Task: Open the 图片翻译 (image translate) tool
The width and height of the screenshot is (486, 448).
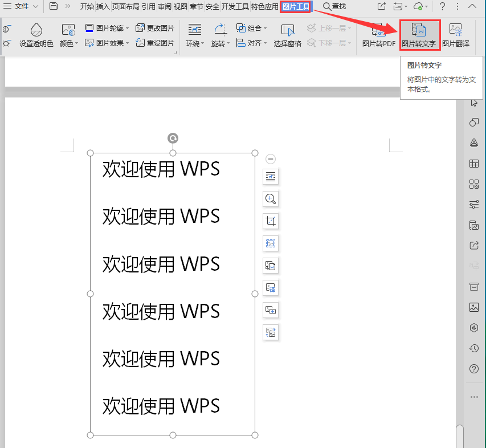Action: pyautogui.click(x=456, y=35)
